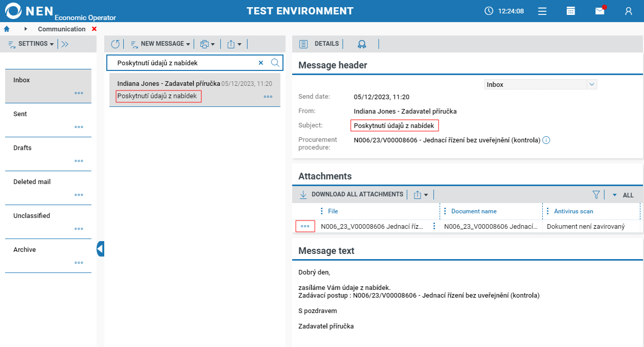This screenshot has width=644, height=347.
Task: Open the Inbox folder combo box
Action: click(x=540, y=84)
